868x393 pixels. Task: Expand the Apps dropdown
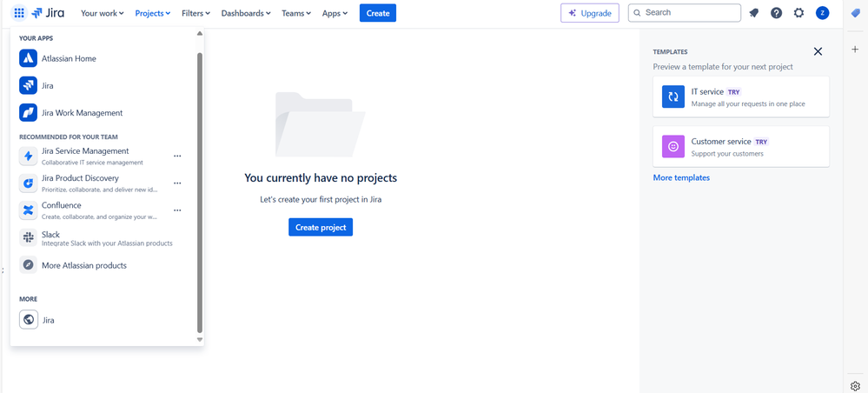click(335, 13)
